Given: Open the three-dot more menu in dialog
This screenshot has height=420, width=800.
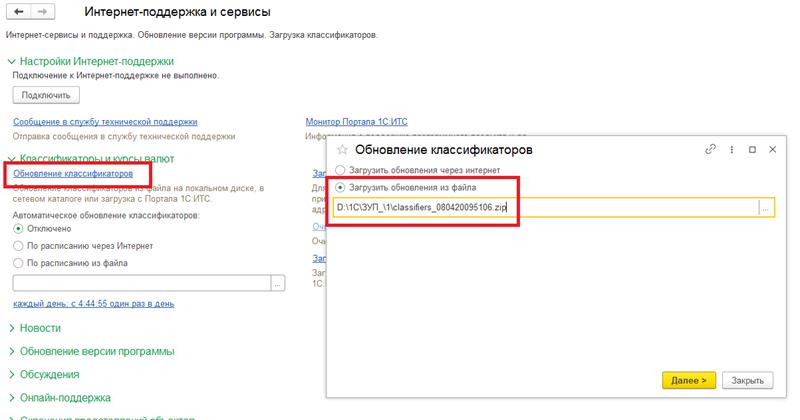Looking at the screenshot, I should tap(733, 149).
